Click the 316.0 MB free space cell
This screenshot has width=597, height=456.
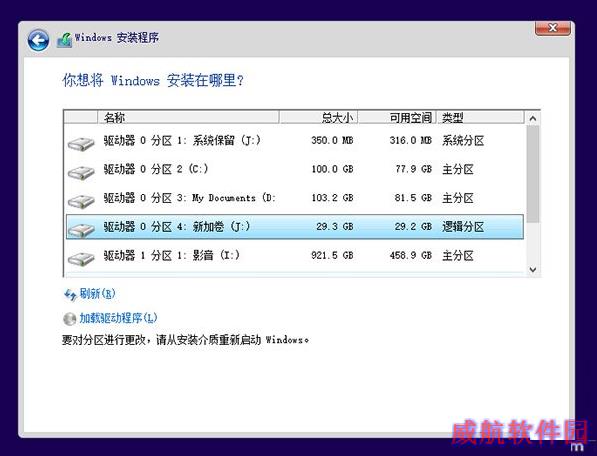click(x=410, y=140)
